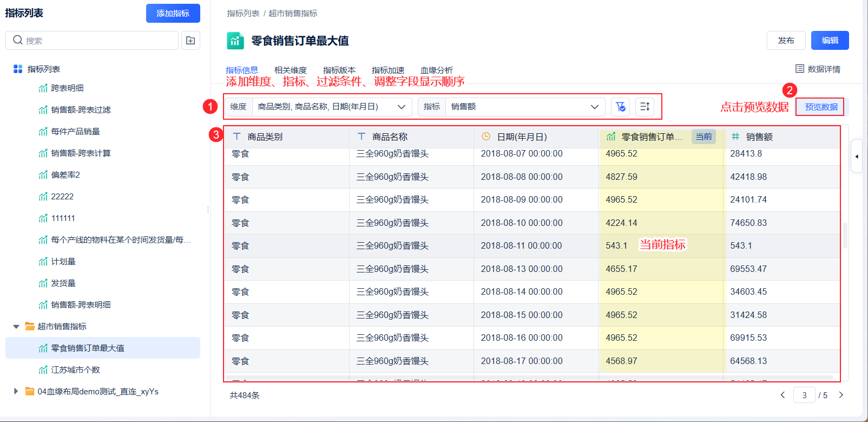Click the horizontal table scrollbar

tap(529, 378)
